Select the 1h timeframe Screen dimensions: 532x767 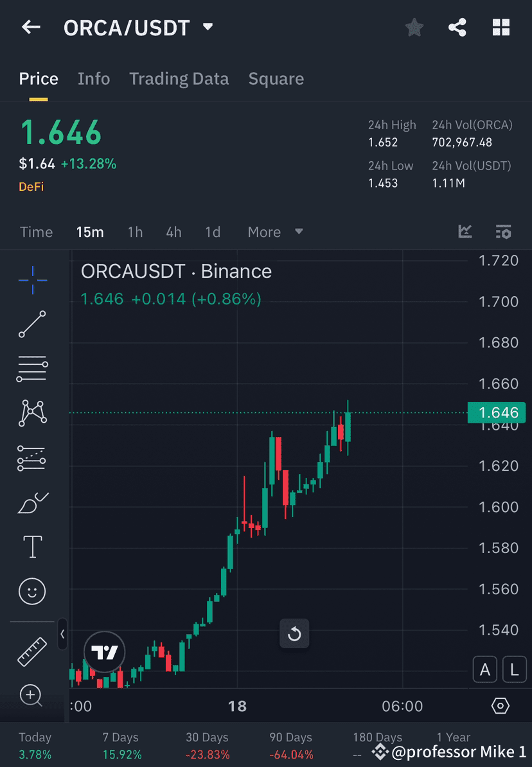(135, 232)
